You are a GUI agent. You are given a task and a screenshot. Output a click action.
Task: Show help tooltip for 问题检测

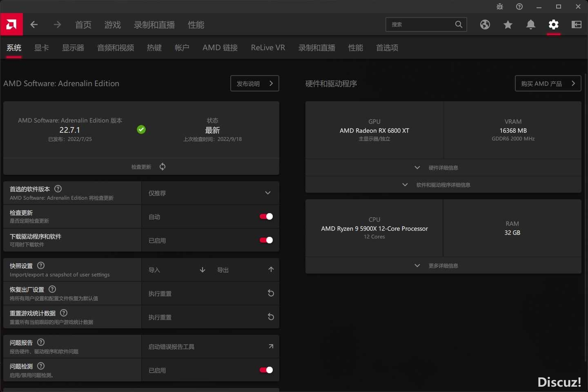[x=41, y=366]
